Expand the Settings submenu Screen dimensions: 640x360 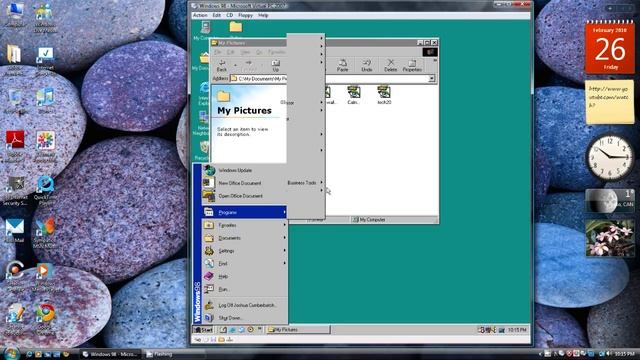244,251
